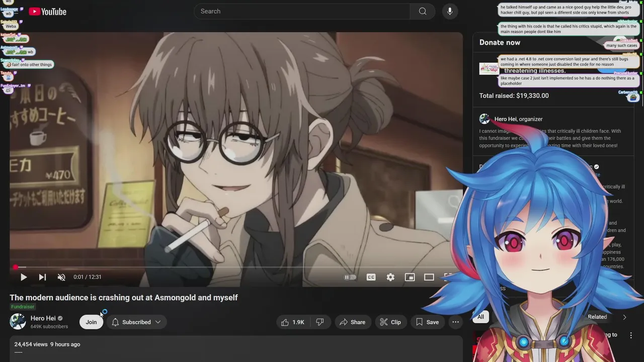Click the video time display 0:01 / 12:31
The width and height of the screenshot is (644, 362).
pyautogui.click(x=88, y=277)
